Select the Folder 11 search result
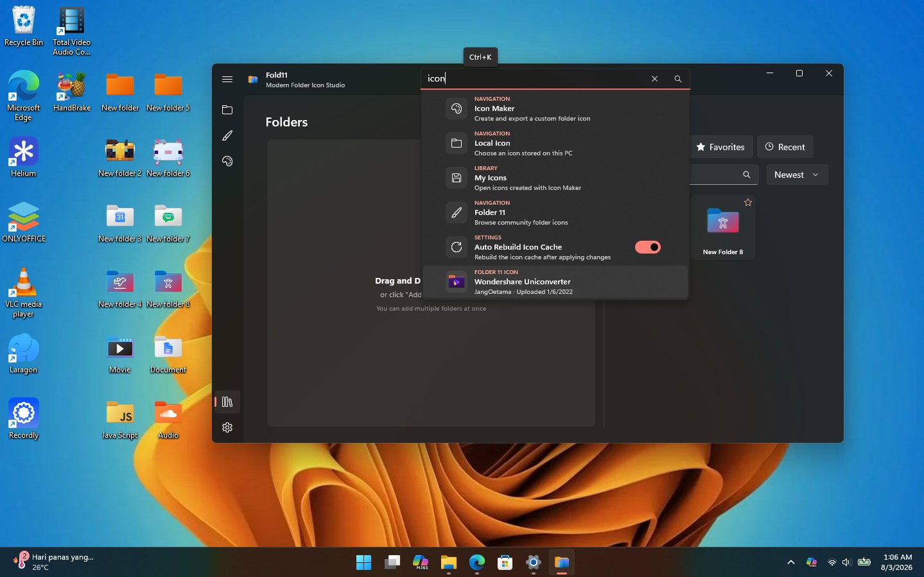Image resolution: width=924 pixels, height=577 pixels. click(x=555, y=212)
